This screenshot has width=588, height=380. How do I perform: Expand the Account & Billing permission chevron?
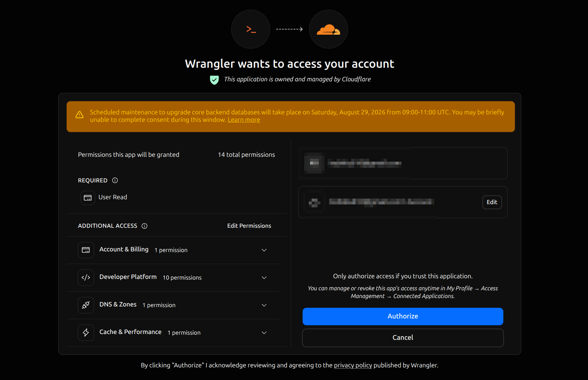[264, 250]
